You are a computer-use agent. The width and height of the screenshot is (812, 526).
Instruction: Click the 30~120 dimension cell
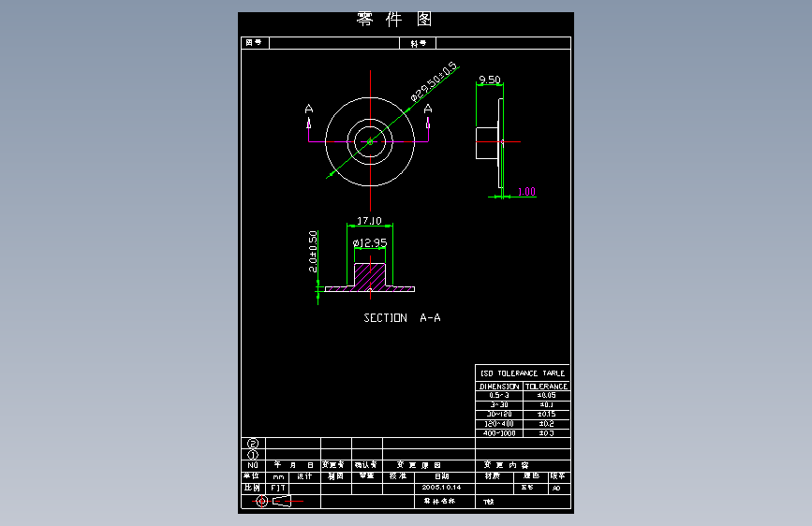click(499, 415)
